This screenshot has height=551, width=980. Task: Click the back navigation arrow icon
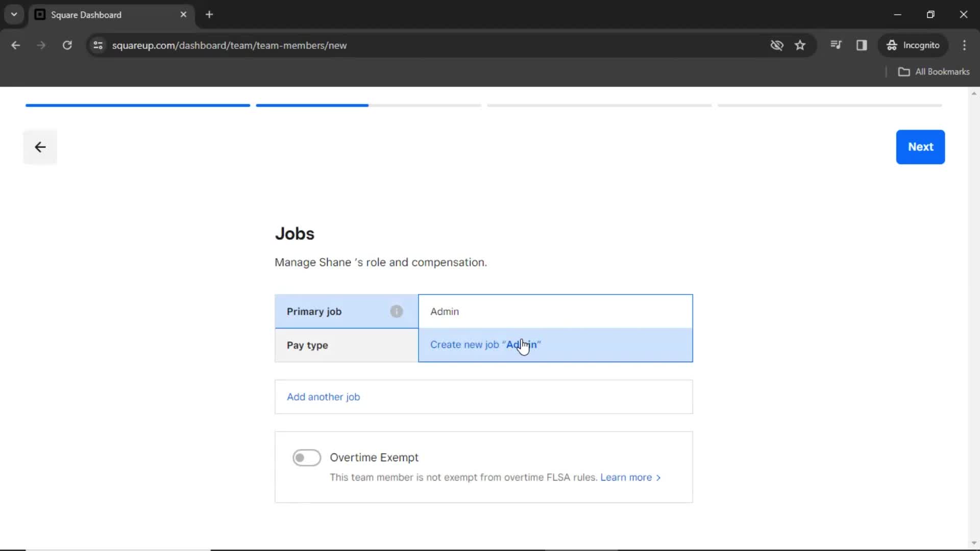(40, 146)
